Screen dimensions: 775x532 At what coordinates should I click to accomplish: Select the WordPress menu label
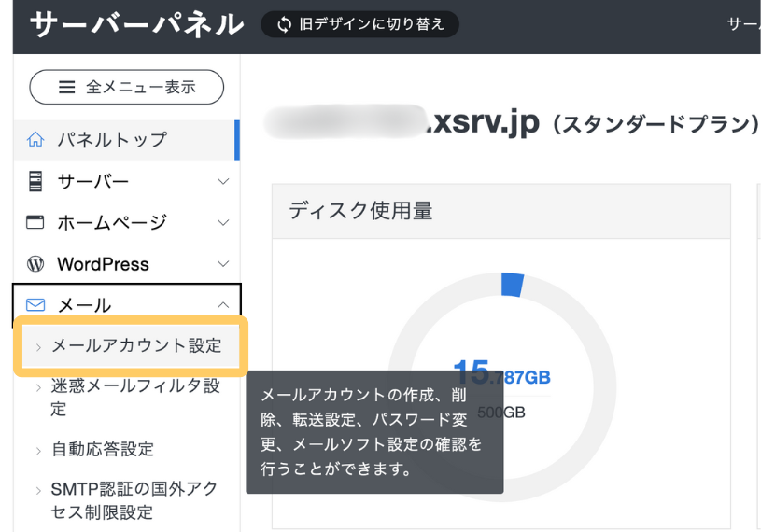pos(103,264)
